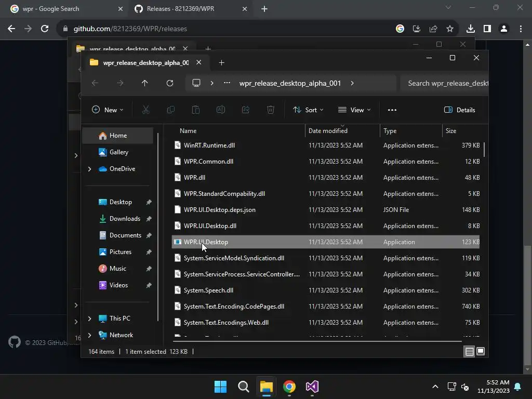Click Explorer's Forward navigation arrow
This screenshot has width=532, height=399.
(120, 83)
